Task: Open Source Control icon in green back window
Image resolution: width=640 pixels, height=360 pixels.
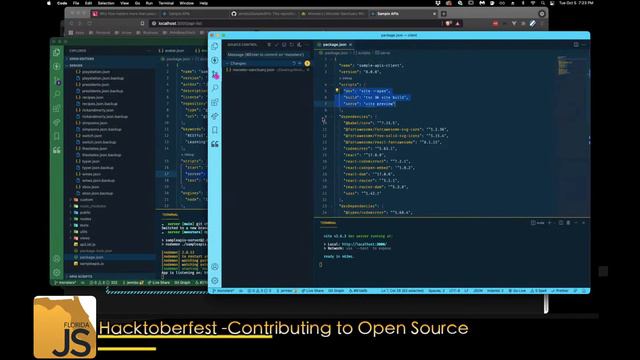Action: tap(57, 80)
